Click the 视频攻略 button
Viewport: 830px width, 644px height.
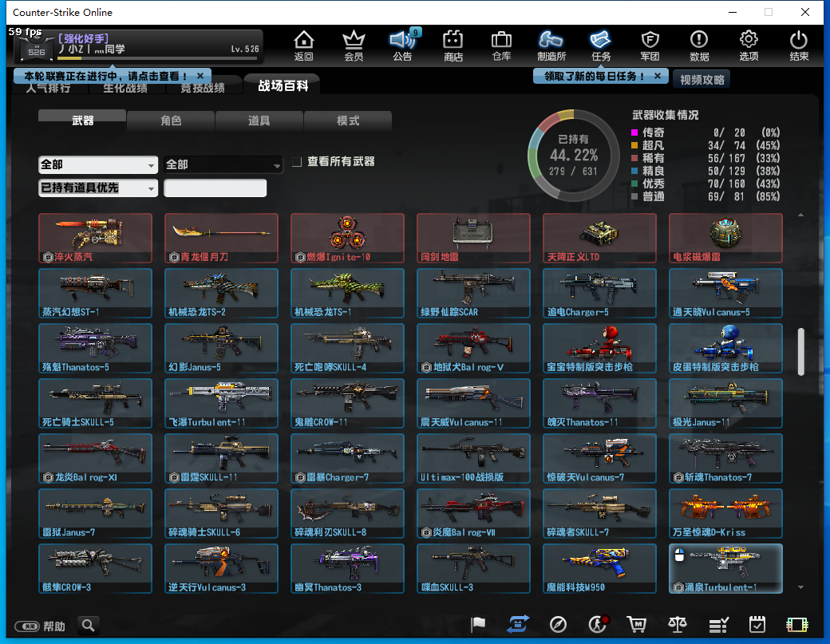point(701,80)
